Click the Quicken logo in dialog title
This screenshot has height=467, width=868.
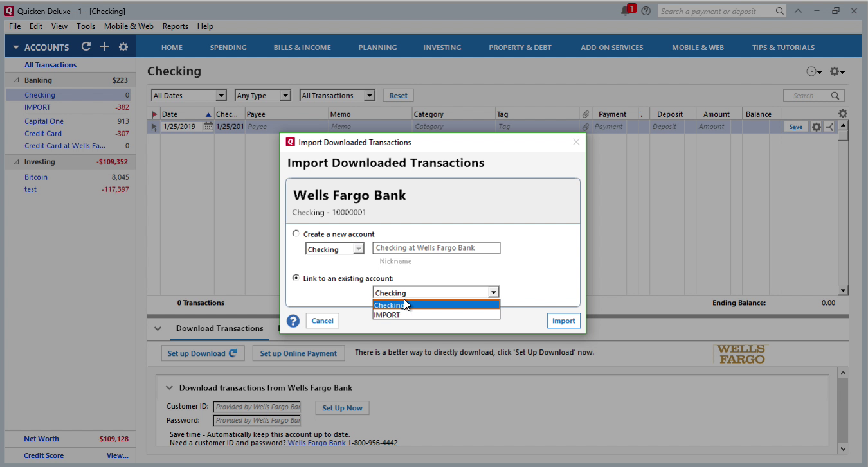coord(291,142)
